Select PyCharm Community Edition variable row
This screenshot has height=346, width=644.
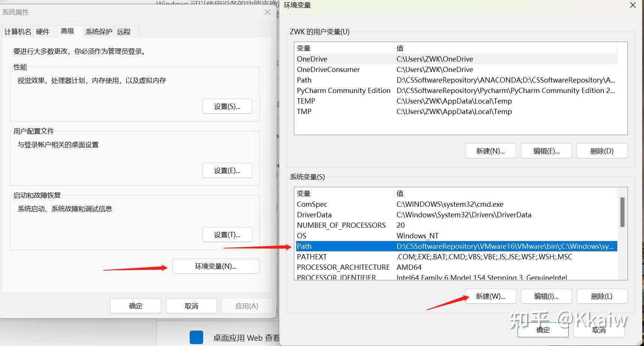[456, 90]
